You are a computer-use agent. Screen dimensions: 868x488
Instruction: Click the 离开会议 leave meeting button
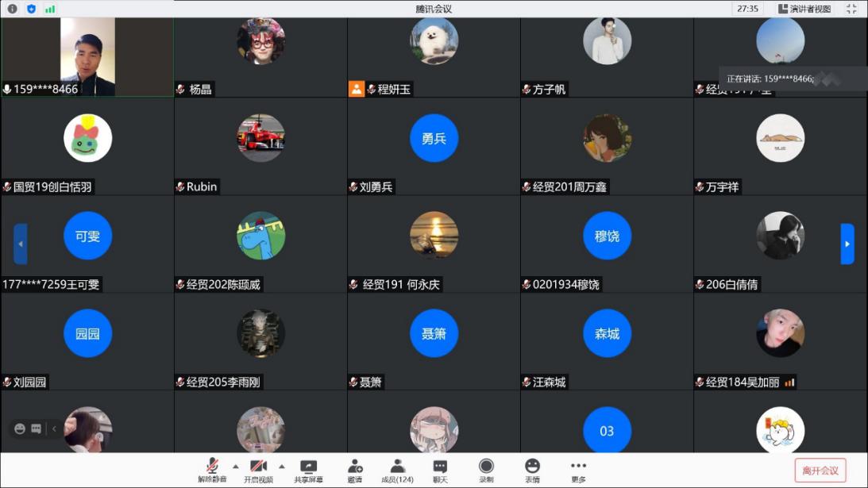click(x=820, y=470)
